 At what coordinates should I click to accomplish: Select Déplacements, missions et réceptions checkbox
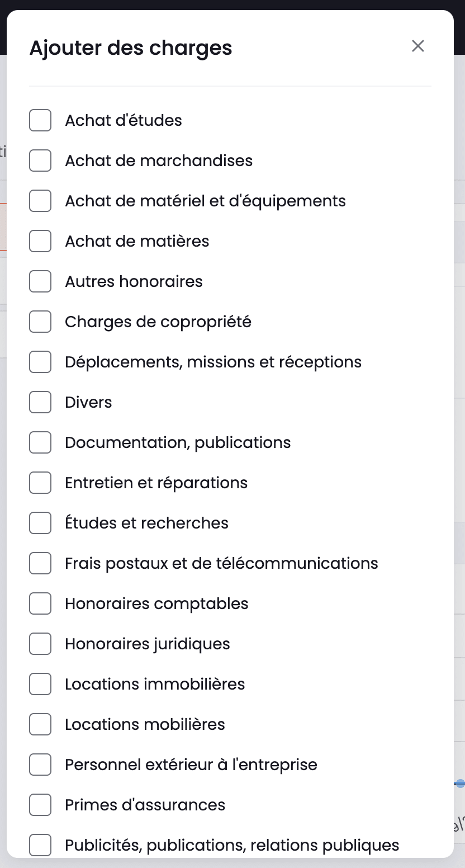click(x=40, y=362)
